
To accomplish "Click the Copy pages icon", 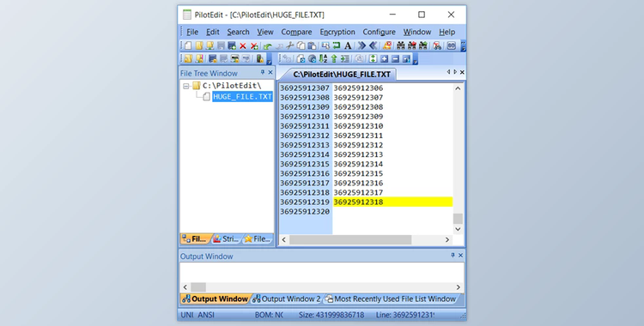I will point(301,45).
